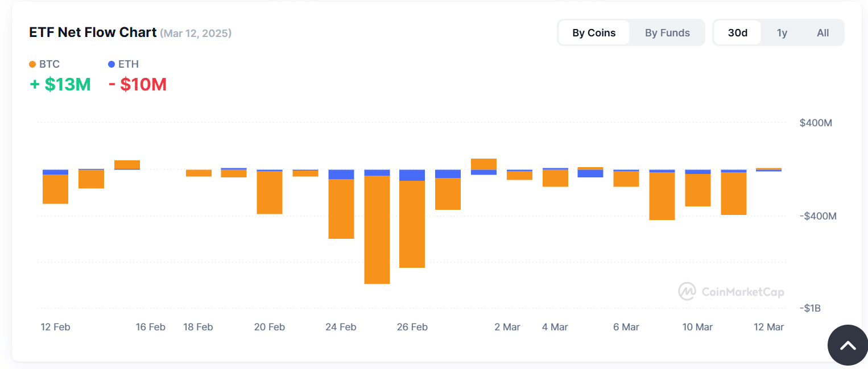Click the blue ETH legend dot

coord(111,64)
